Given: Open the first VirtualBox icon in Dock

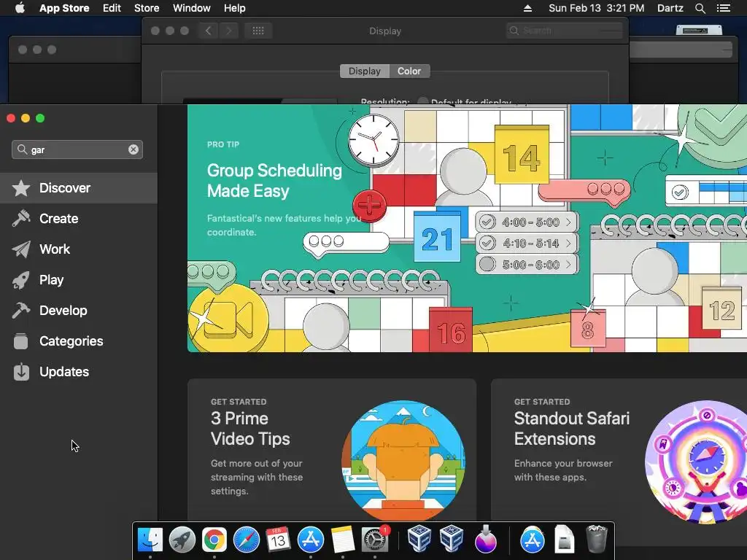Looking at the screenshot, I should coord(419,539).
